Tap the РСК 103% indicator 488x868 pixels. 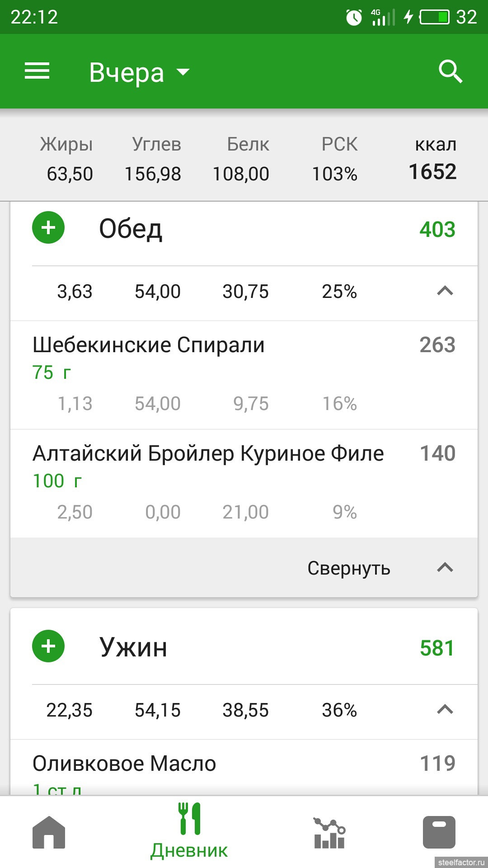pos(335,159)
